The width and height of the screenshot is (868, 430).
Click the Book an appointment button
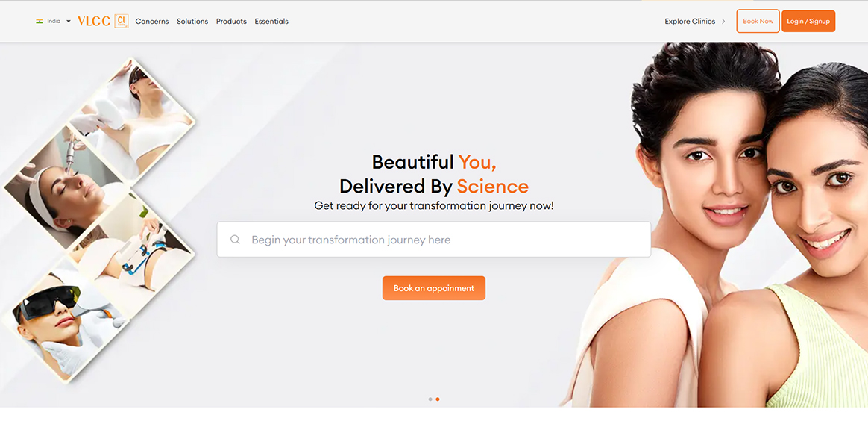click(434, 288)
